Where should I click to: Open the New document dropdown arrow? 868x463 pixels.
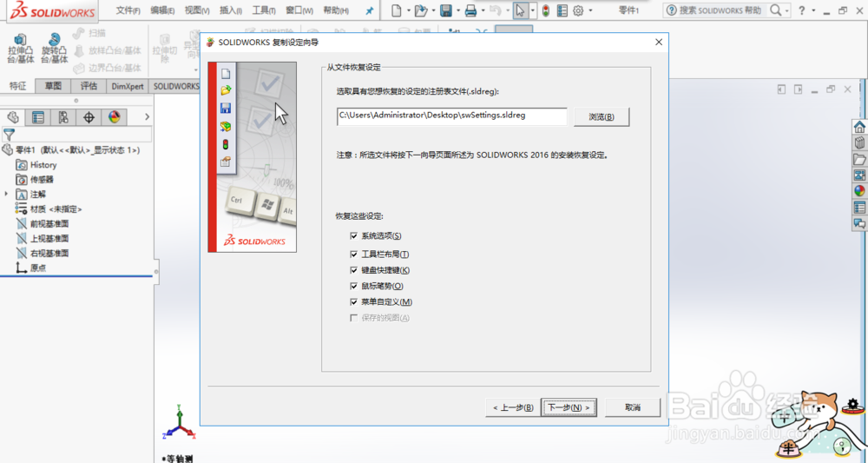(x=408, y=10)
